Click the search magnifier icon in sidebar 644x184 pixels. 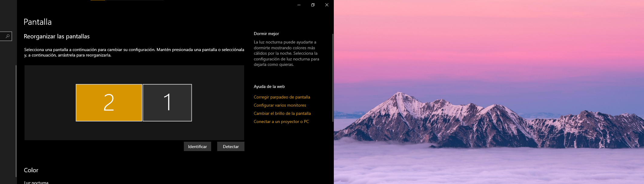(8, 36)
